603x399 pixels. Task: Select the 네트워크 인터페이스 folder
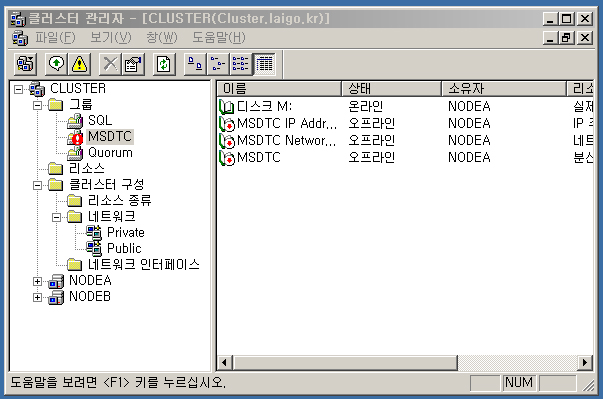(143, 264)
